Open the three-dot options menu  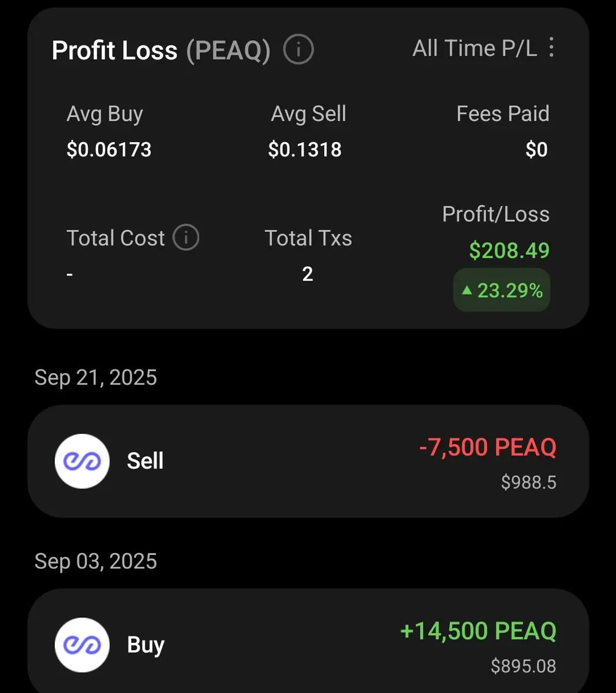(551, 47)
